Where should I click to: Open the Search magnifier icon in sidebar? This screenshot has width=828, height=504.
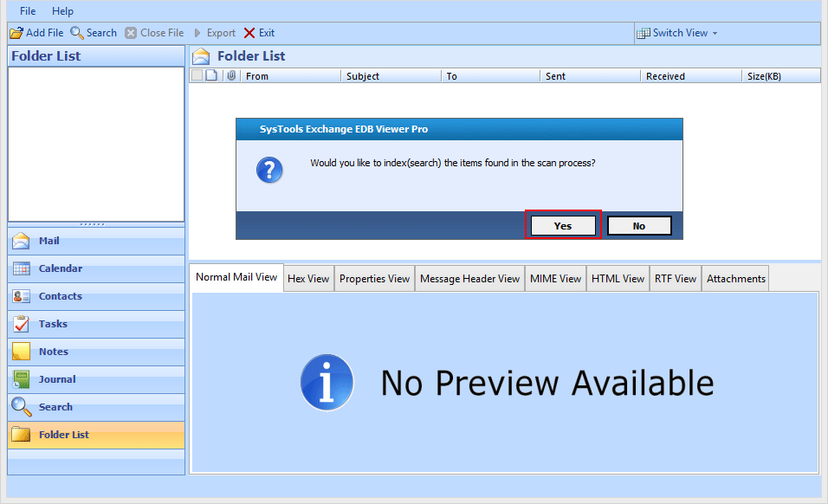coord(21,407)
